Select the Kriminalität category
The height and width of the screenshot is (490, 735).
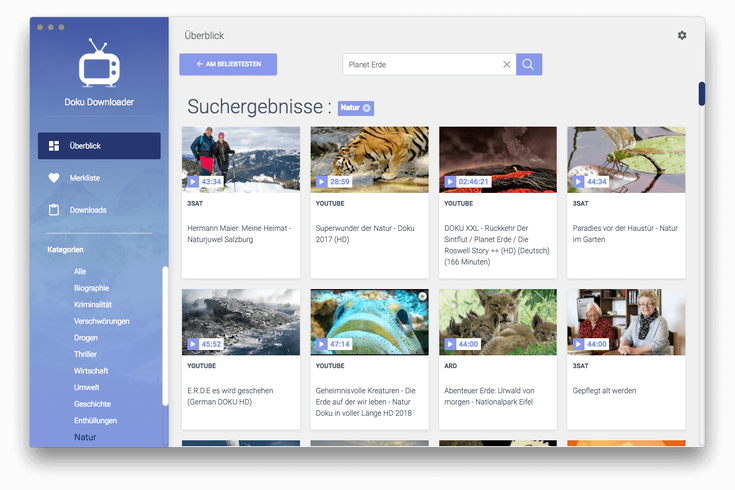[x=93, y=305]
